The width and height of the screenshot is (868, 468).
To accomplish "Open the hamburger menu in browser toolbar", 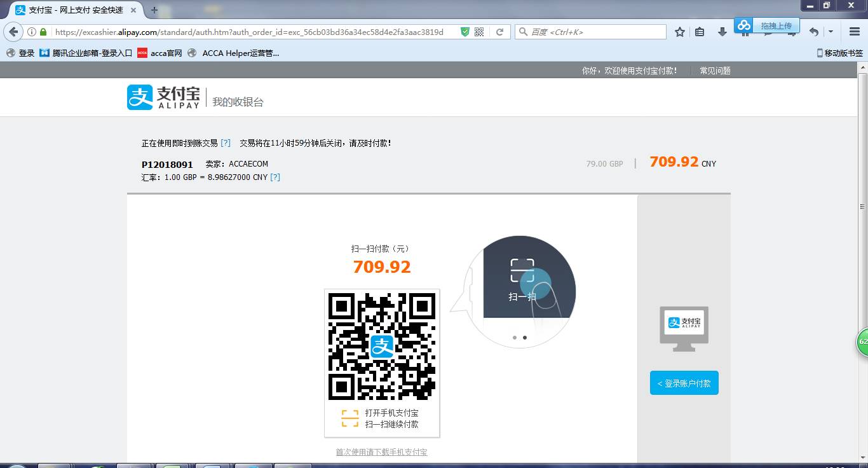I will (x=855, y=32).
